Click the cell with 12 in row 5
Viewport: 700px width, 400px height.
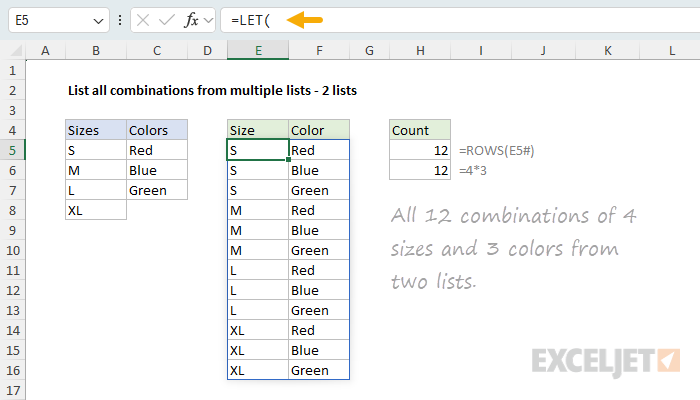[x=420, y=150]
